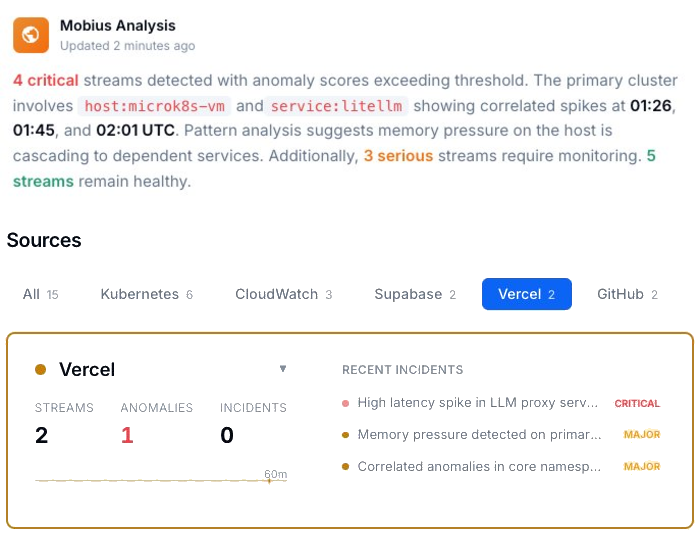Click the anomaly marker on the 60m sparkline
Image resolution: width=700 pixels, height=537 pixels.
(269, 481)
